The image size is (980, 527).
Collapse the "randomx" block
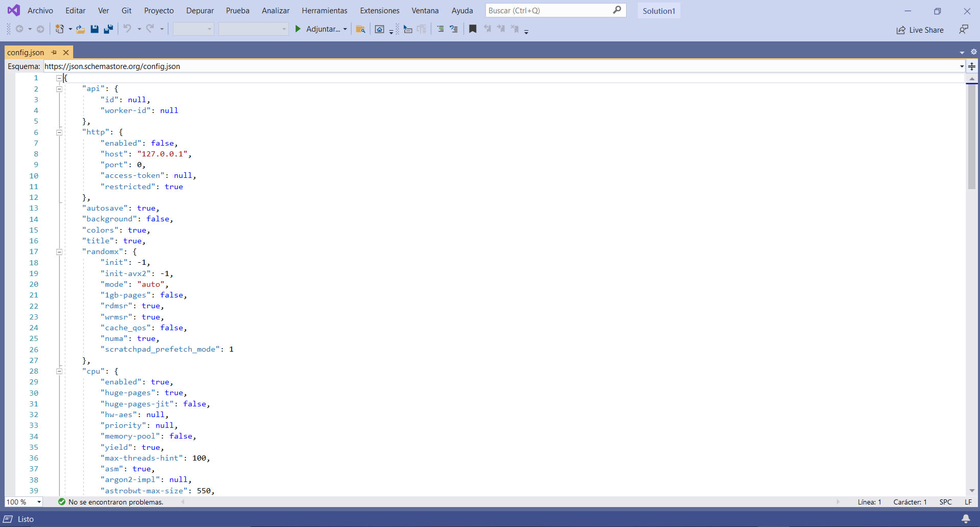point(59,252)
